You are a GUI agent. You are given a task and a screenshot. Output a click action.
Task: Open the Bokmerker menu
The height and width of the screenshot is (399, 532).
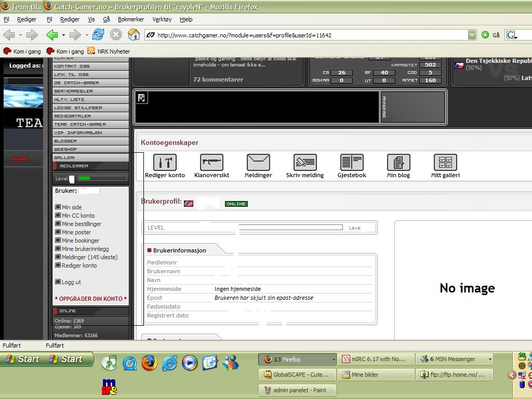[x=130, y=19]
